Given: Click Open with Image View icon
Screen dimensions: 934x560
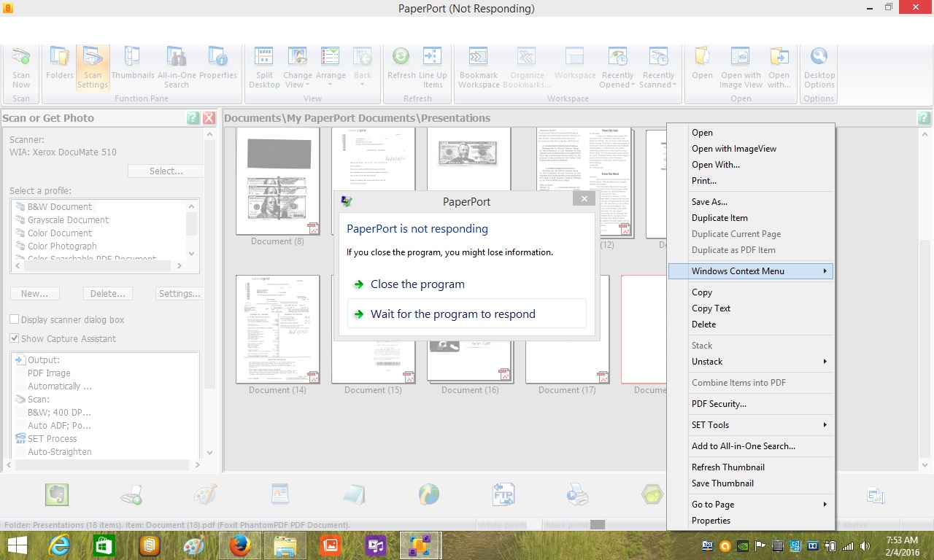Looking at the screenshot, I should point(741,57).
